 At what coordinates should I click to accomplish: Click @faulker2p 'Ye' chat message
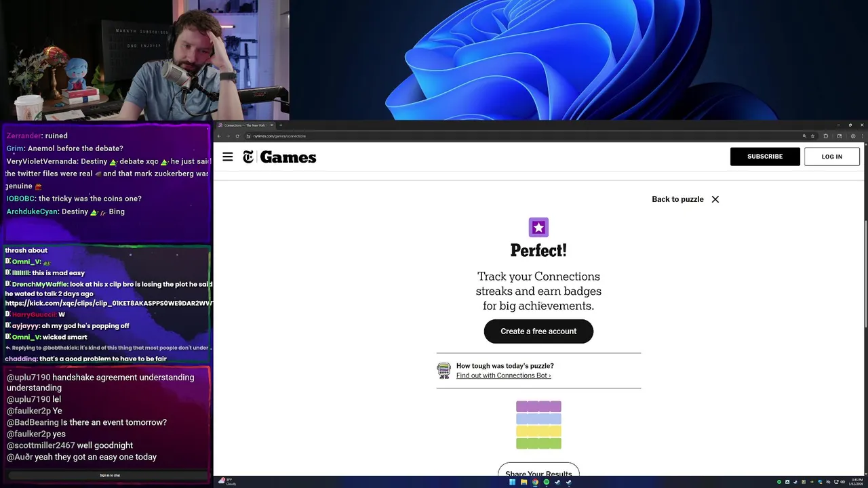pos(34,411)
